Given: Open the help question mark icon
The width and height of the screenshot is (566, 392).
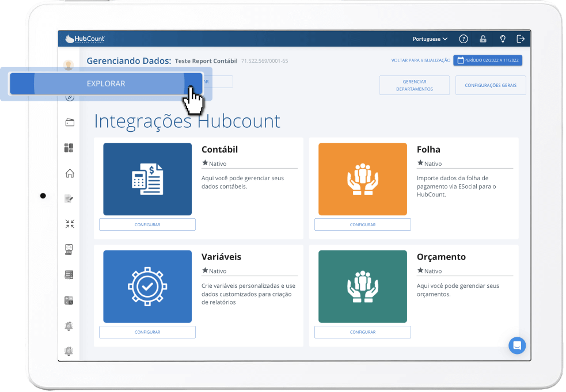Looking at the screenshot, I should coord(464,39).
